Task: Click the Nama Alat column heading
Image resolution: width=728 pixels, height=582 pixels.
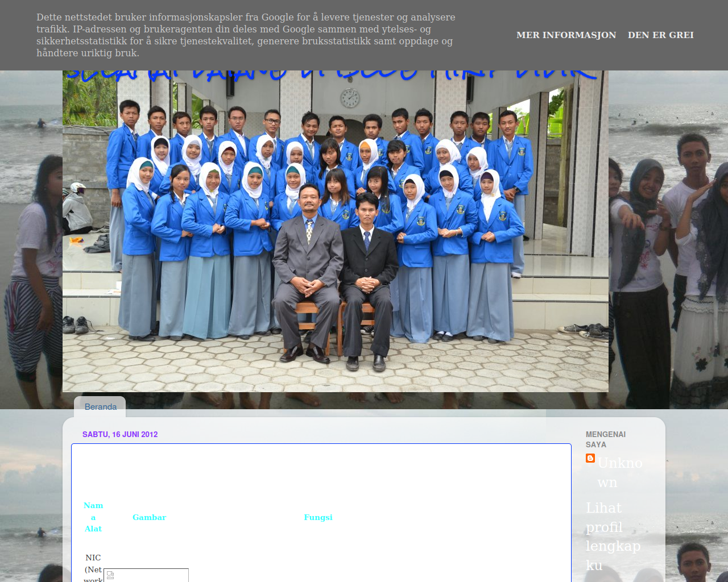Action: pyautogui.click(x=93, y=517)
